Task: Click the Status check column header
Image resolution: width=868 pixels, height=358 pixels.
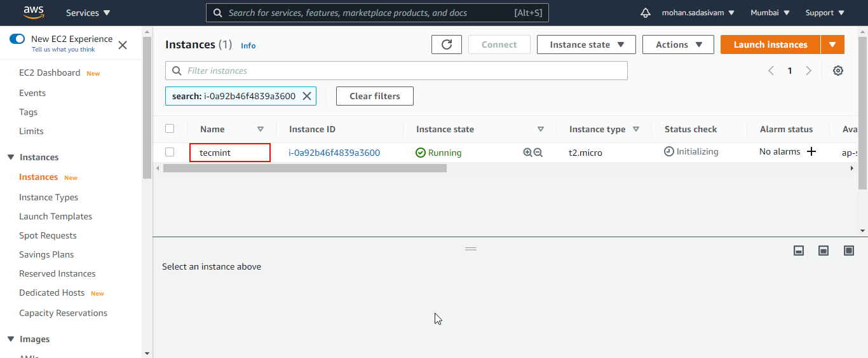Action: click(x=691, y=129)
